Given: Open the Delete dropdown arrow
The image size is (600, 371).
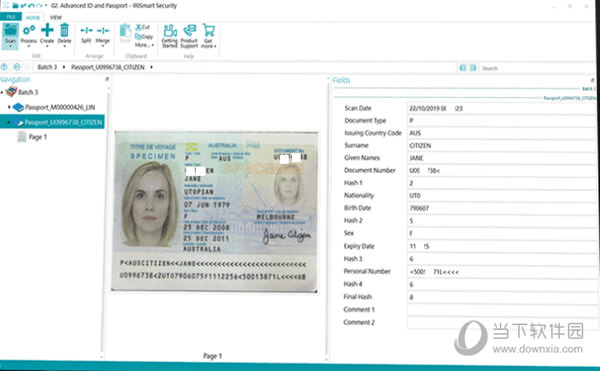Looking at the screenshot, I should click(x=64, y=46).
